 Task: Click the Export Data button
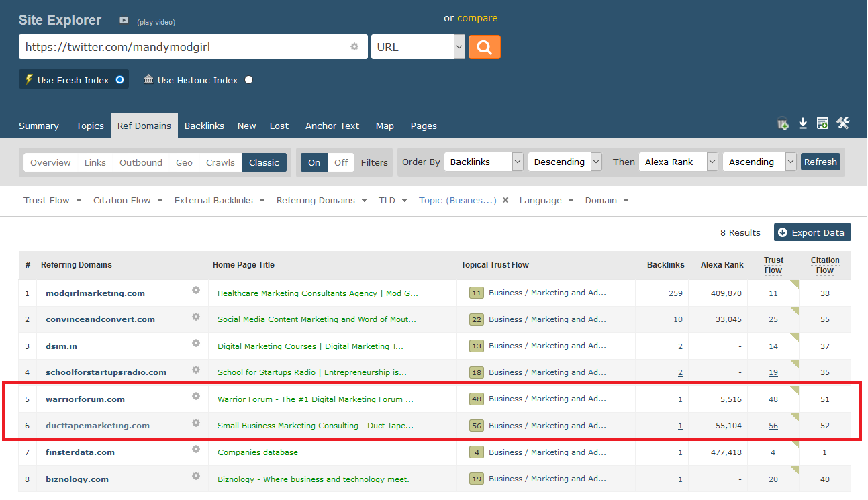coord(812,232)
